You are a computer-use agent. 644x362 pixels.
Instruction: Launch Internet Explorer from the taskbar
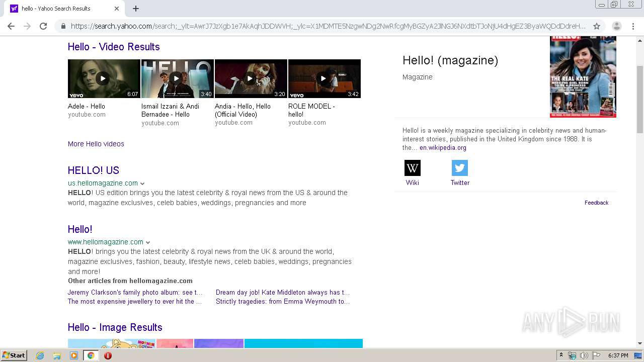coord(40,355)
